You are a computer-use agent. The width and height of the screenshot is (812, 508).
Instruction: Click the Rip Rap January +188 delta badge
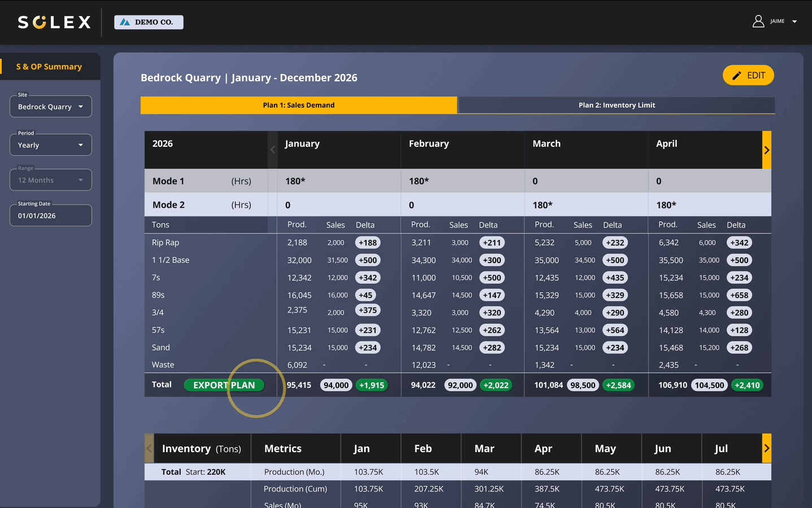click(x=368, y=243)
